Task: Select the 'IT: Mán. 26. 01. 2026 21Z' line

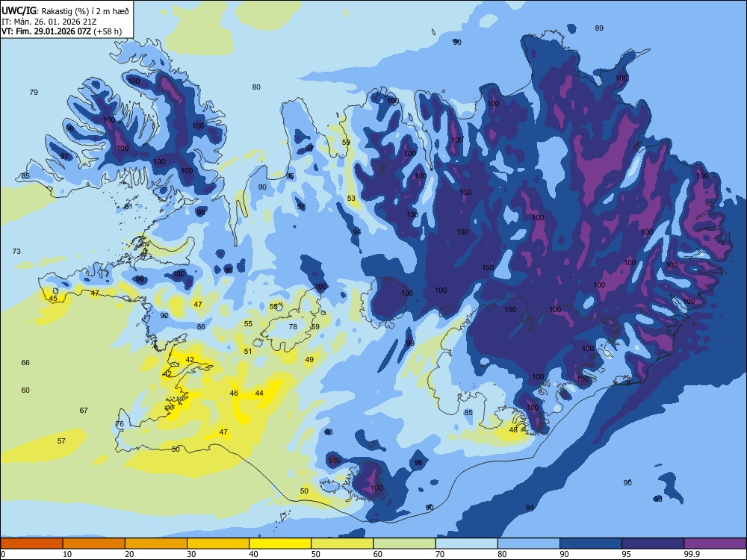Action: coord(49,22)
